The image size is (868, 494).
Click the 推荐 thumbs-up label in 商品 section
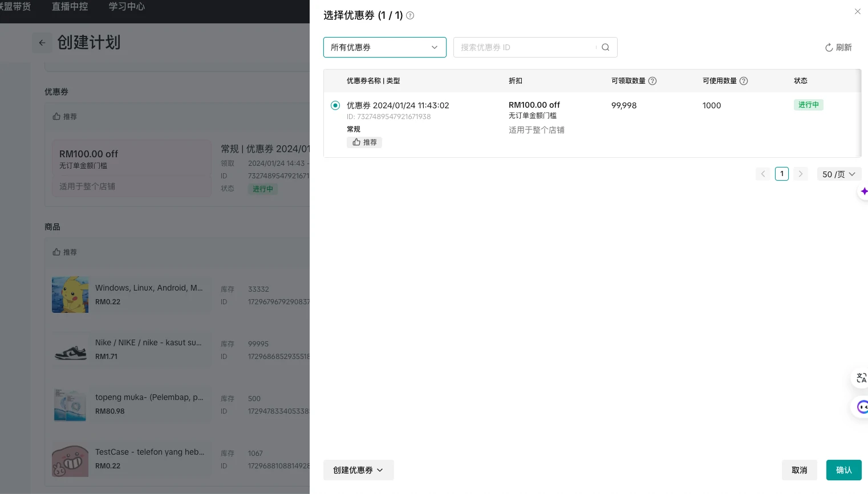(67, 252)
